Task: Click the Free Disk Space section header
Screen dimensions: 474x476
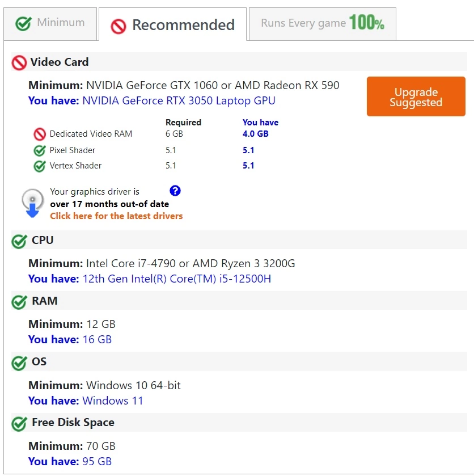Action: click(x=239, y=422)
